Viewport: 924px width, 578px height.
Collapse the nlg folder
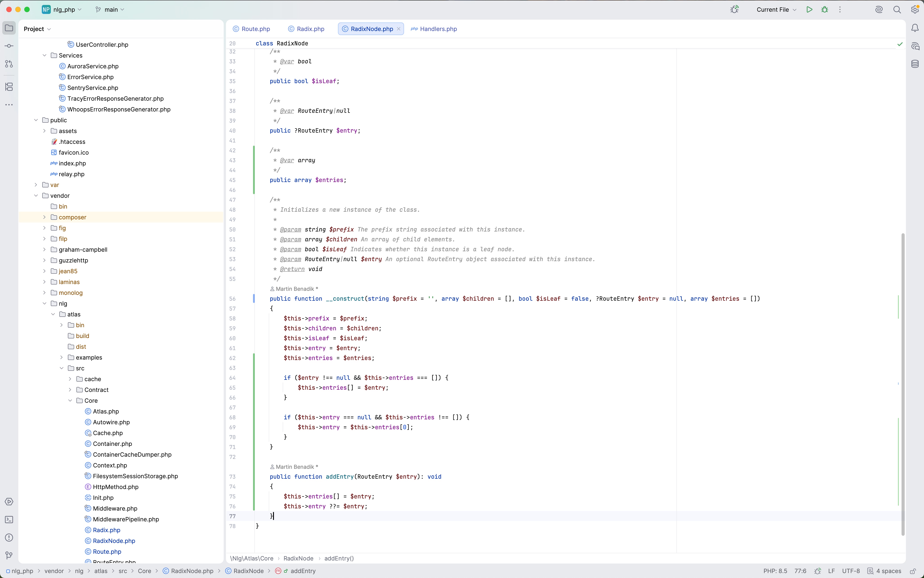[x=44, y=304]
